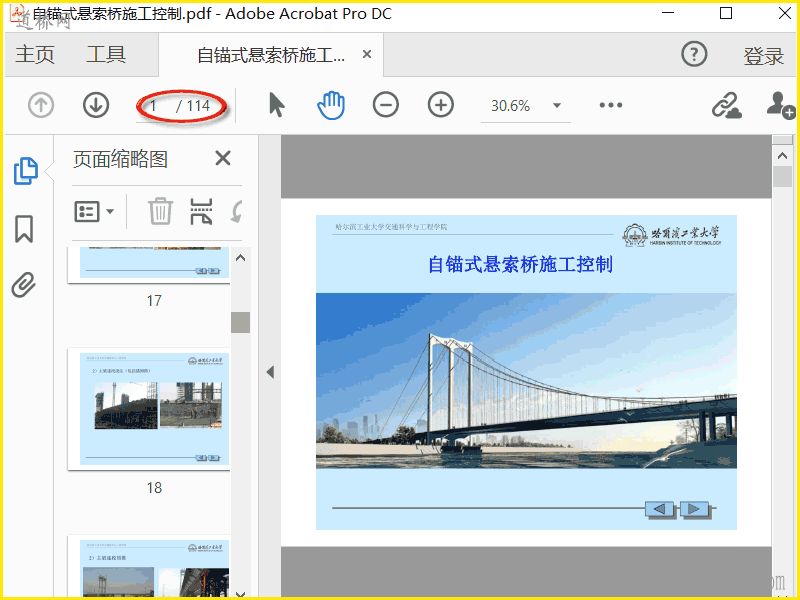Open the Help question mark icon
The image size is (800, 600).
pos(694,55)
